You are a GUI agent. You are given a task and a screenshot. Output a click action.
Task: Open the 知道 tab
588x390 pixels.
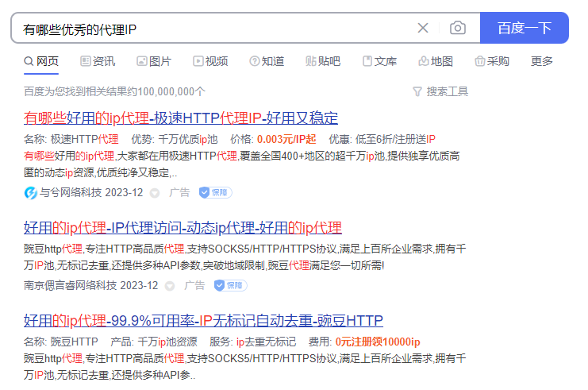point(267,61)
